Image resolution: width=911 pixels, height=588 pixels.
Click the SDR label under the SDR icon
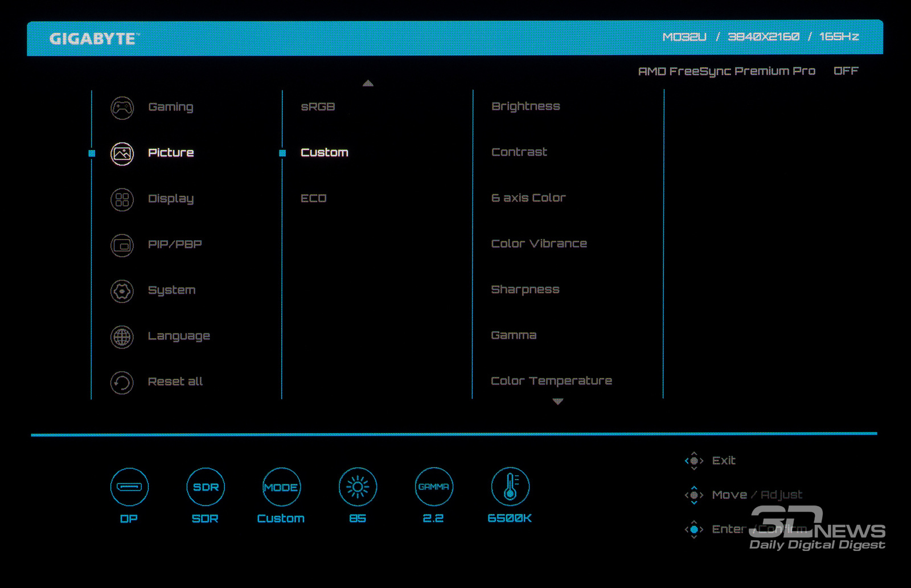pos(205,519)
